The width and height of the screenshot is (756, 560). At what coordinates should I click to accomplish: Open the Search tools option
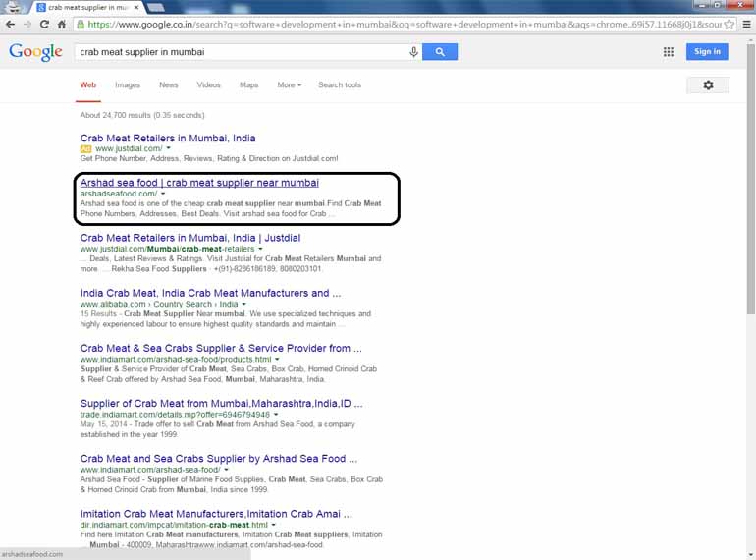click(x=340, y=84)
